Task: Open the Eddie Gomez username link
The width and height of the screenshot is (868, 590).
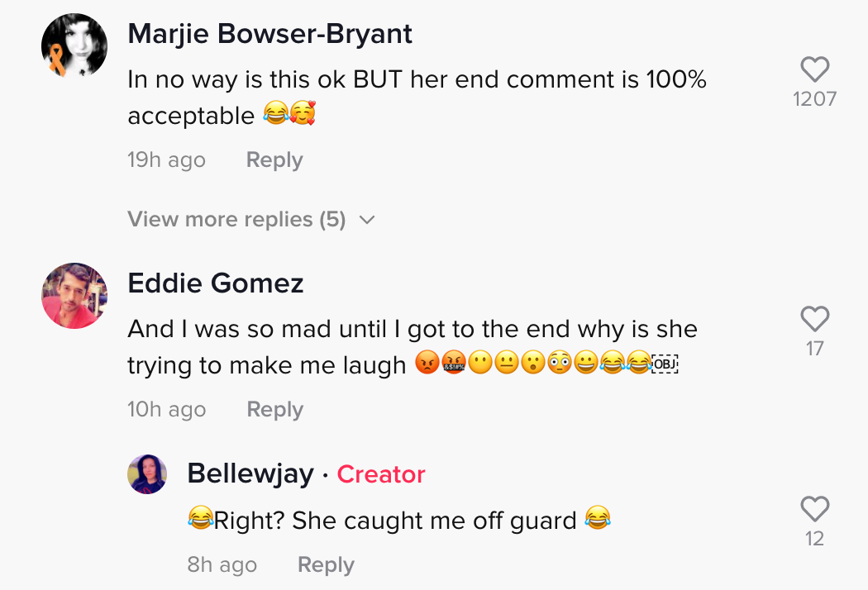Action: point(216,283)
